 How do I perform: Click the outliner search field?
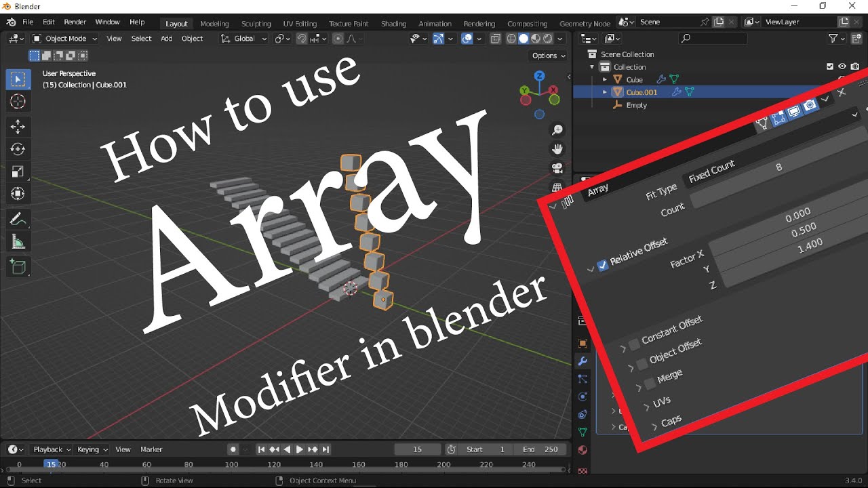(713, 39)
